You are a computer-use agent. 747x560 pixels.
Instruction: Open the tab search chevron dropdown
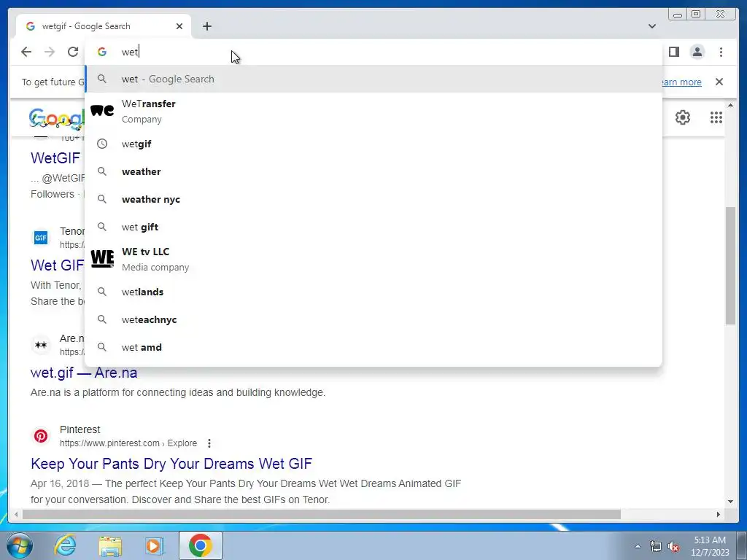[652, 26]
